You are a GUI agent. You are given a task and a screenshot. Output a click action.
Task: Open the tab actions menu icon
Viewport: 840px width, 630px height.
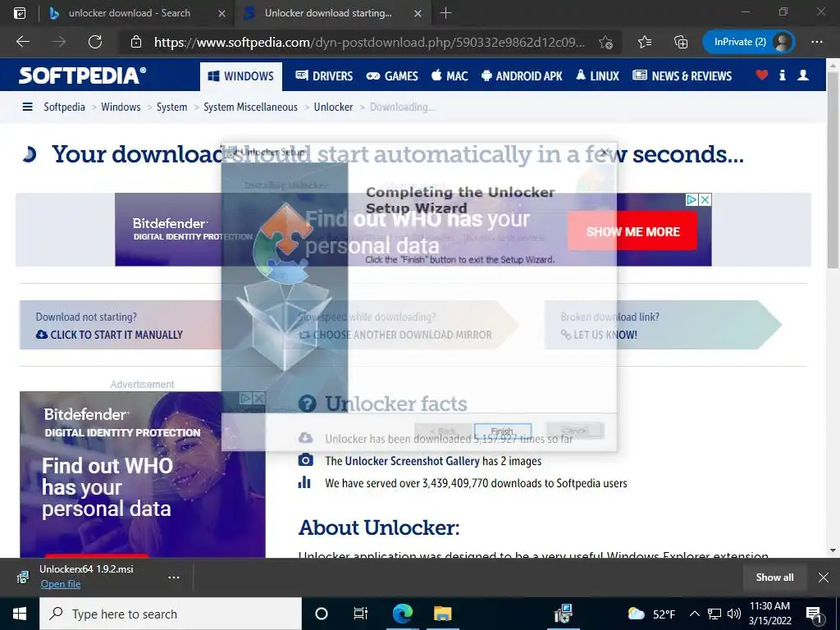click(20, 13)
